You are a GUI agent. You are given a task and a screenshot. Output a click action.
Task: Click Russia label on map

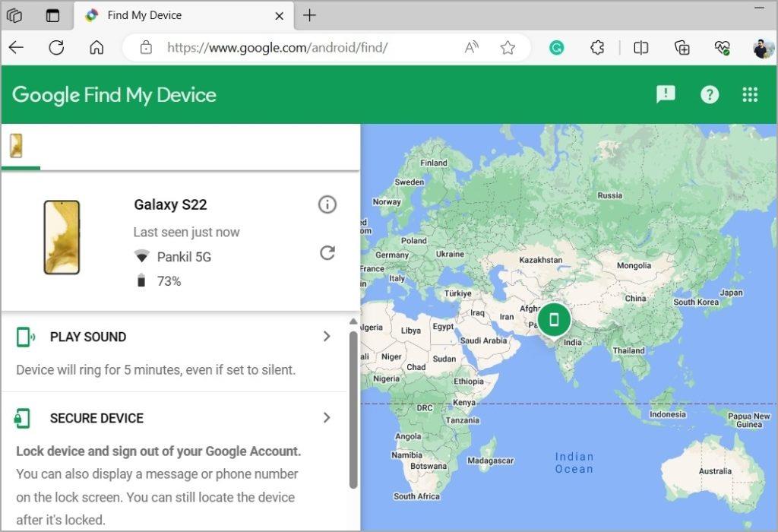pyautogui.click(x=610, y=195)
